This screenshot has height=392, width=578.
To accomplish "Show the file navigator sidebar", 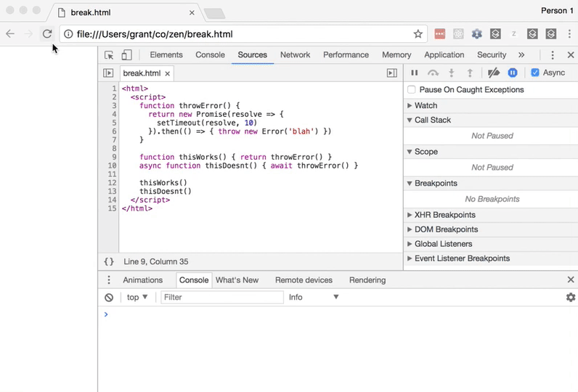I will (x=108, y=73).
